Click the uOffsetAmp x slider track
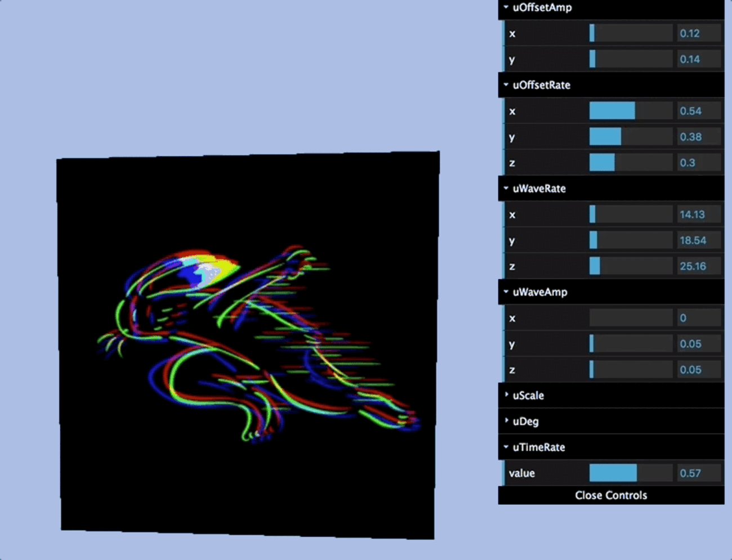 [631, 34]
